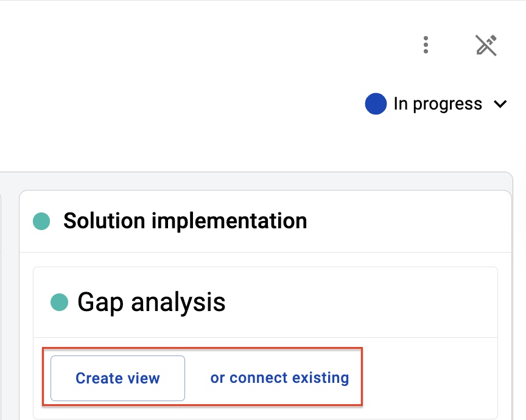Click teal dot beside Solution implementation
526x420 pixels.
pos(41,222)
